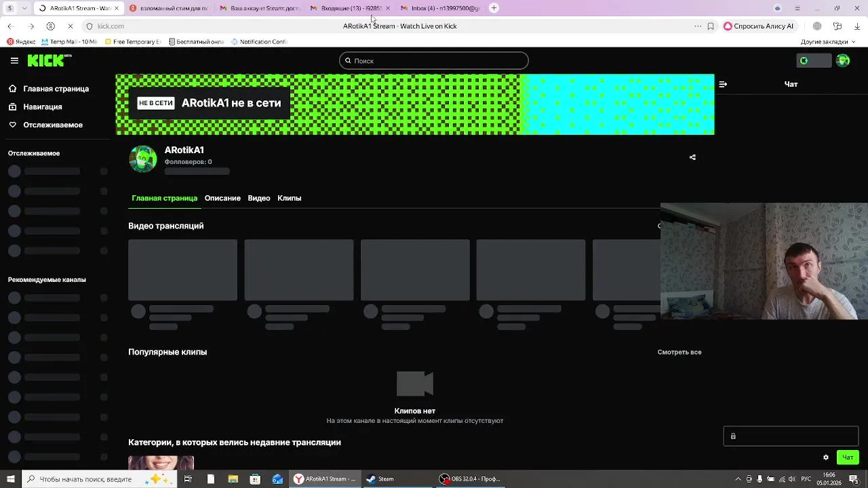The height and width of the screenshot is (488, 868).
Task: Click Смотреть все for popular clips
Action: (679, 352)
